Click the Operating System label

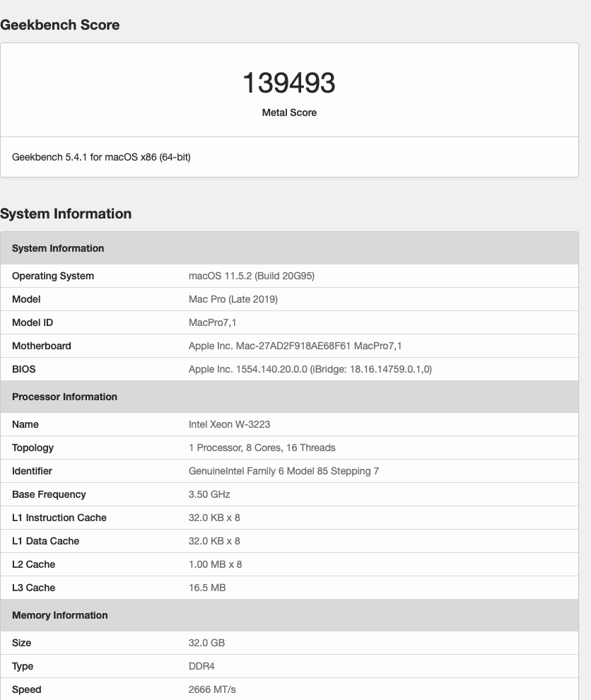pyautogui.click(x=53, y=276)
